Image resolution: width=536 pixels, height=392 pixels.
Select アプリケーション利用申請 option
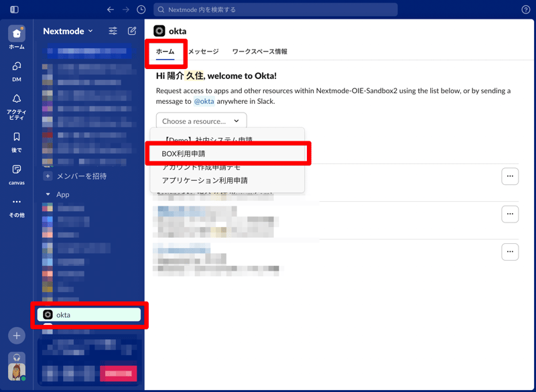(227, 180)
